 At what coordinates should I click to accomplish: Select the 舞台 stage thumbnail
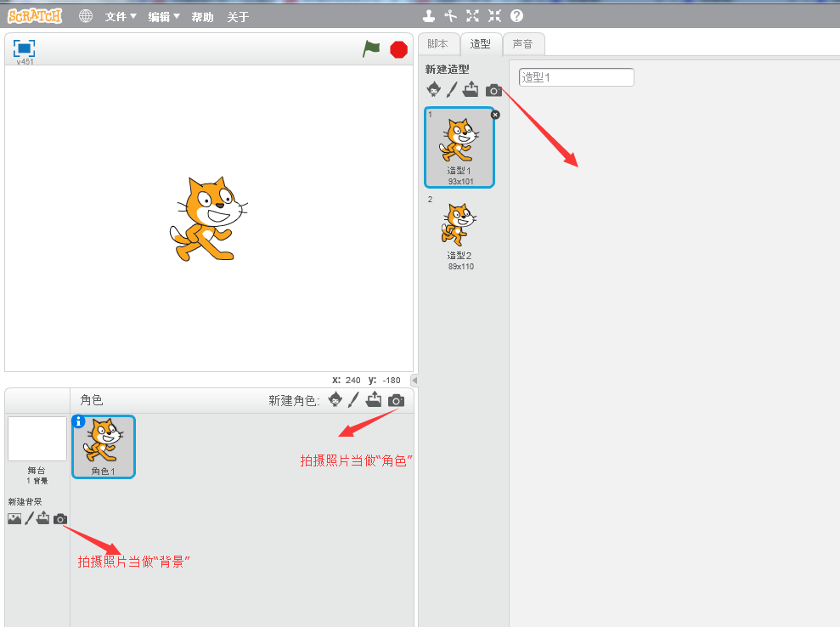pyautogui.click(x=37, y=439)
